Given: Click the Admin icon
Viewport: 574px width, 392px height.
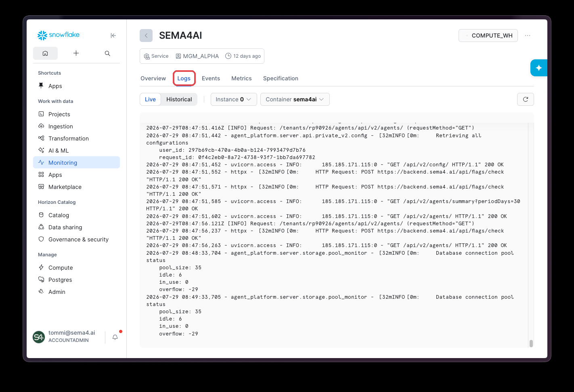Looking at the screenshot, I should [x=41, y=291].
